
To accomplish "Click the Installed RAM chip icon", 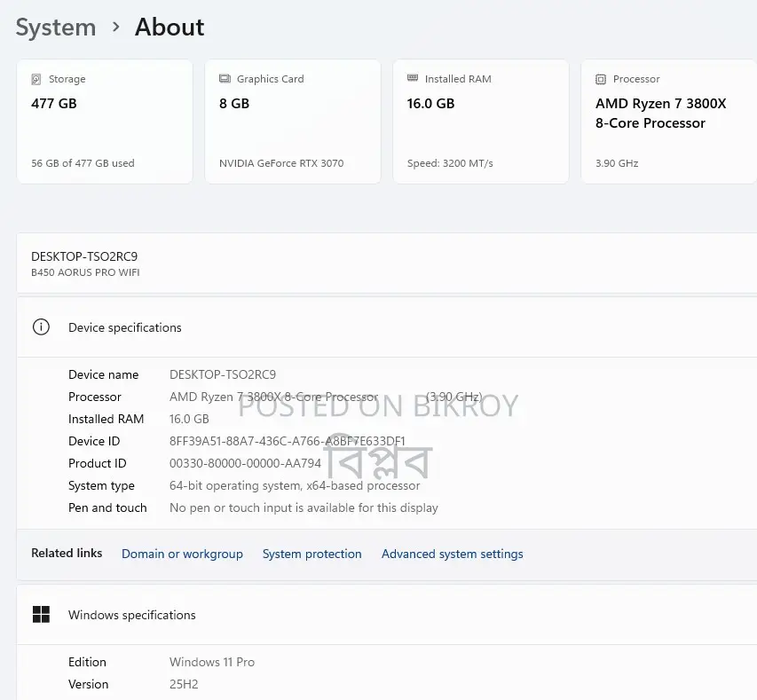I will (413, 78).
